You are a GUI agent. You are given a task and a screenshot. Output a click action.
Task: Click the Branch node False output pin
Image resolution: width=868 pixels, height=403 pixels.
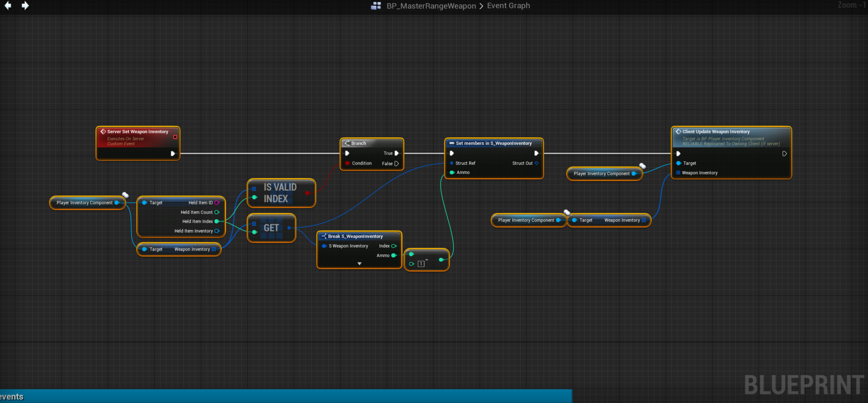[397, 164]
